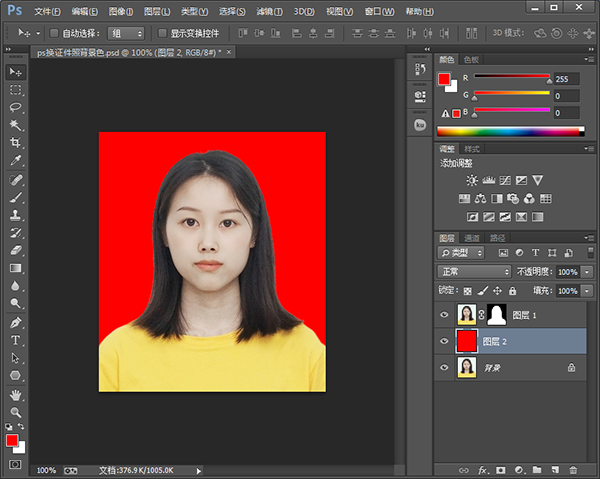Image resolution: width=600 pixels, height=479 pixels.
Task: Click the trash icon to delete the layer
Action: click(x=572, y=468)
